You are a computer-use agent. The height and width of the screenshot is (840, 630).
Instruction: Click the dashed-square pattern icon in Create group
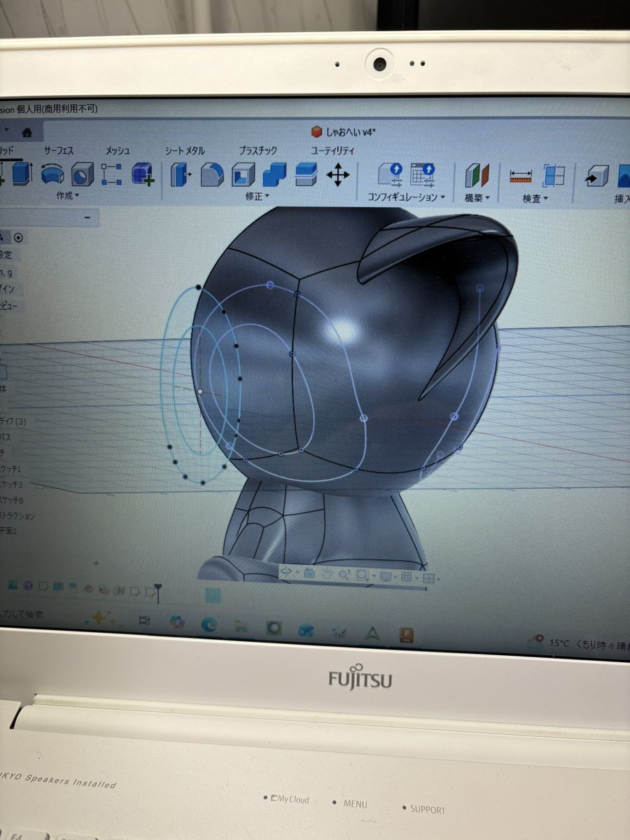click(x=112, y=174)
